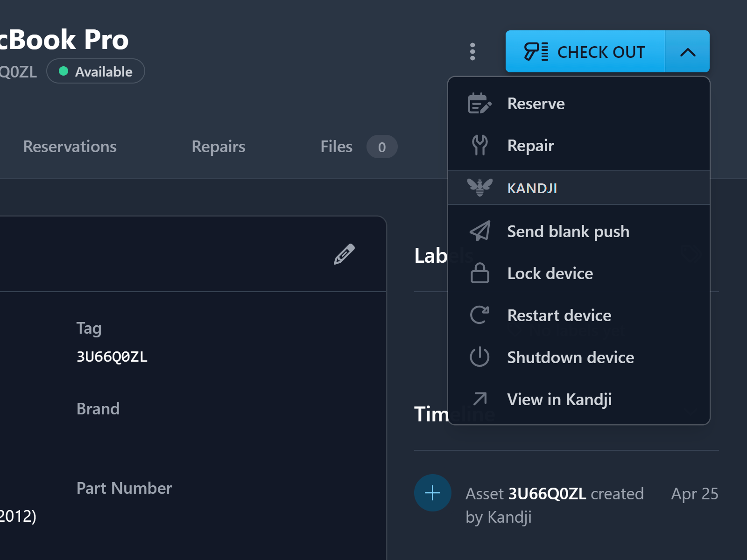
Task: Click the Reserve calendar icon
Action: tap(479, 104)
